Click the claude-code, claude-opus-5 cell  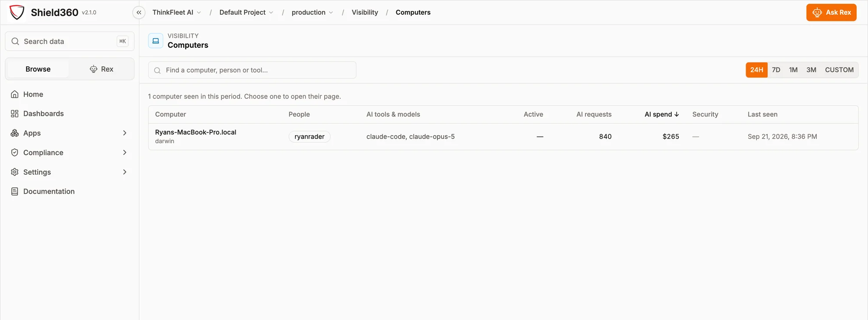coord(411,137)
